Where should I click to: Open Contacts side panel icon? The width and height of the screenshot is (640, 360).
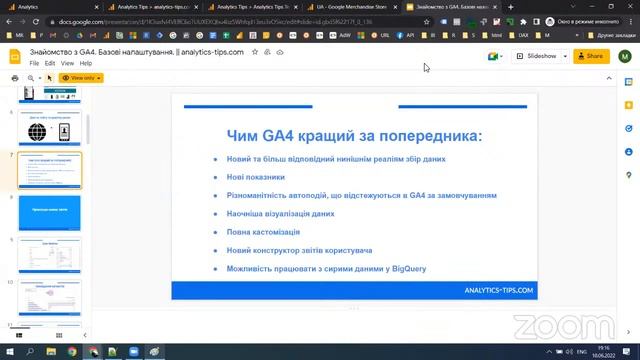[629, 152]
